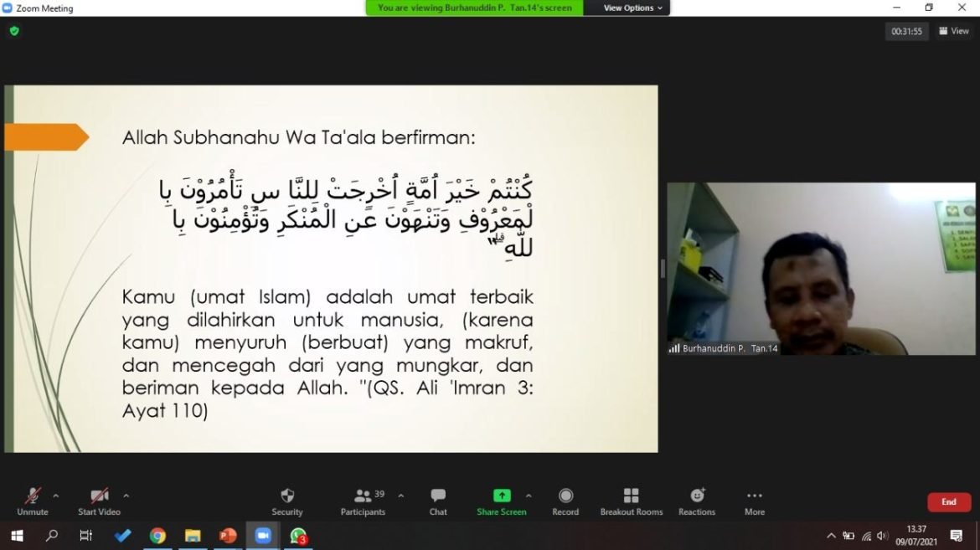The width and height of the screenshot is (980, 550).
Task: Open the More options menu
Action: 754,501
